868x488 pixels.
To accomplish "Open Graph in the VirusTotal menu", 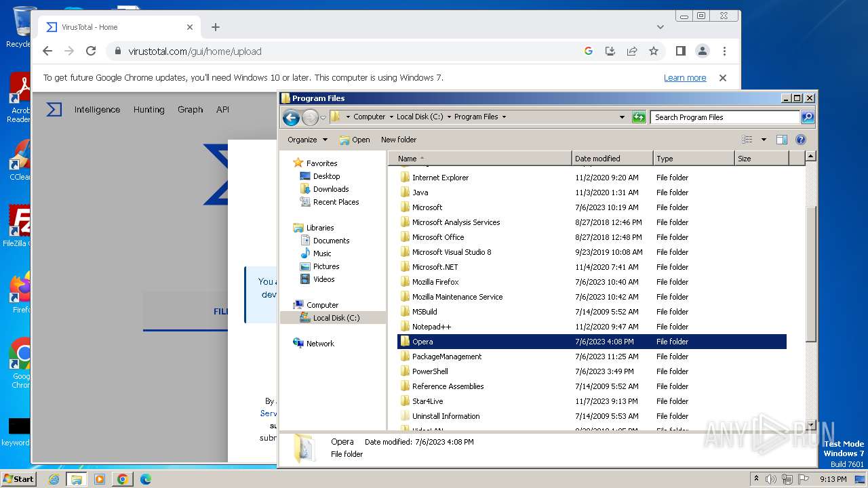I will [x=190, y=109].
